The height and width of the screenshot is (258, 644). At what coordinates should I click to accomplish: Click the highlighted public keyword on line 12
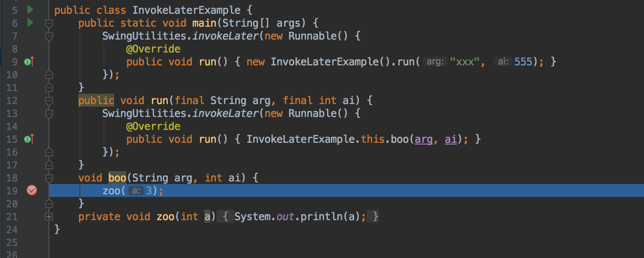tap(96, 100)
